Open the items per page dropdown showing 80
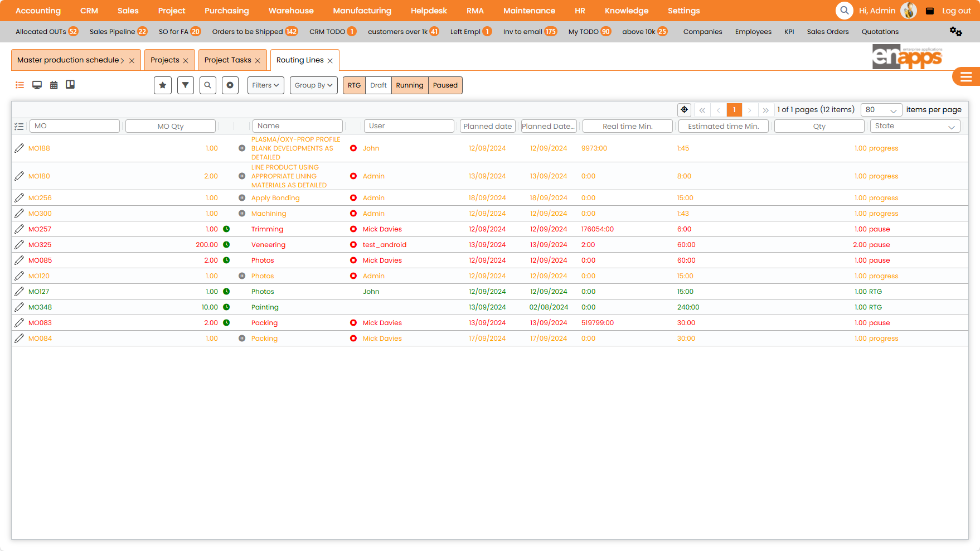The width and height of the screenshot is (980, 551). 881,109
